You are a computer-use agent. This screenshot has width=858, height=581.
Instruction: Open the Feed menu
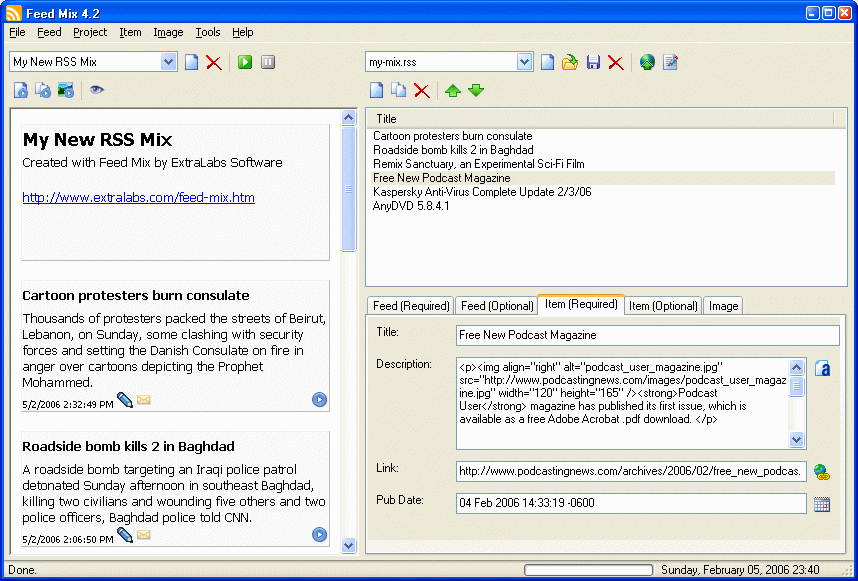[49, 32]
